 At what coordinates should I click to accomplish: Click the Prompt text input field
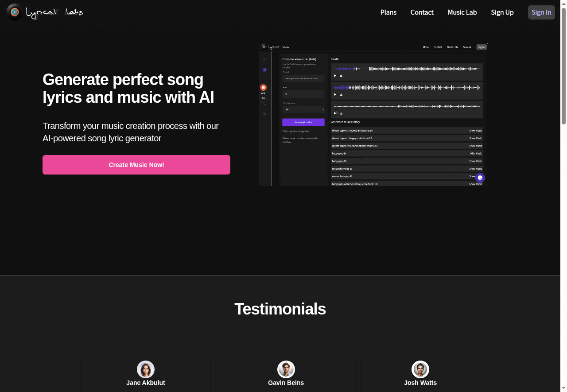coord(303,78)
